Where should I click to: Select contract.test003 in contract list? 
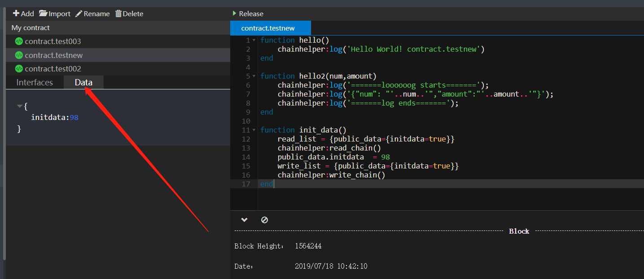tap(118, 41)
